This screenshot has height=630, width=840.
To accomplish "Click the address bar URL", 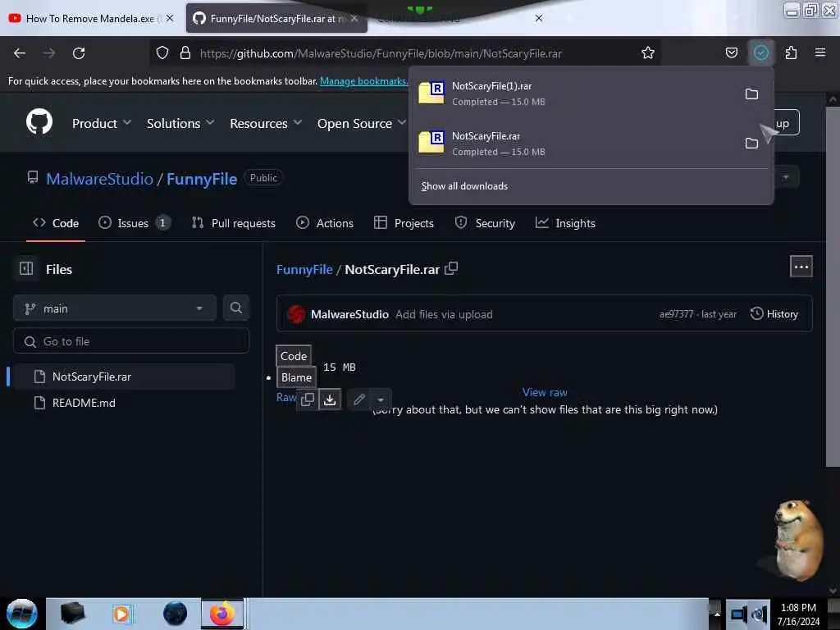I will click(381, 53).
